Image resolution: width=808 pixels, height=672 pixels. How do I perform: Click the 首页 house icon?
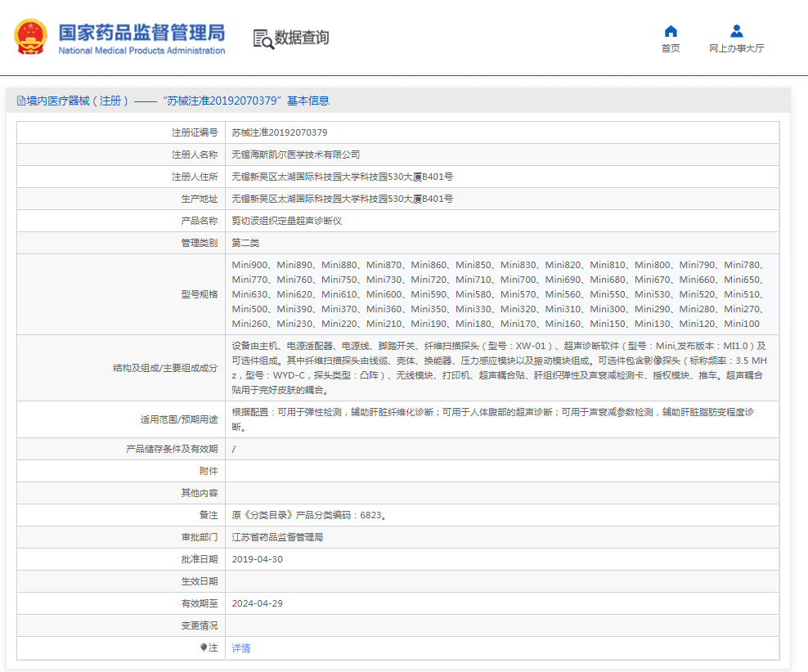click(x=671, y=31)
